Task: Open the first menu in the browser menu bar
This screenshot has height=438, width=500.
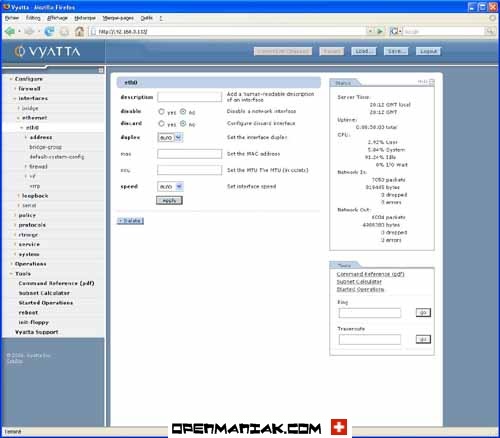Action: (x=12, y=18)
